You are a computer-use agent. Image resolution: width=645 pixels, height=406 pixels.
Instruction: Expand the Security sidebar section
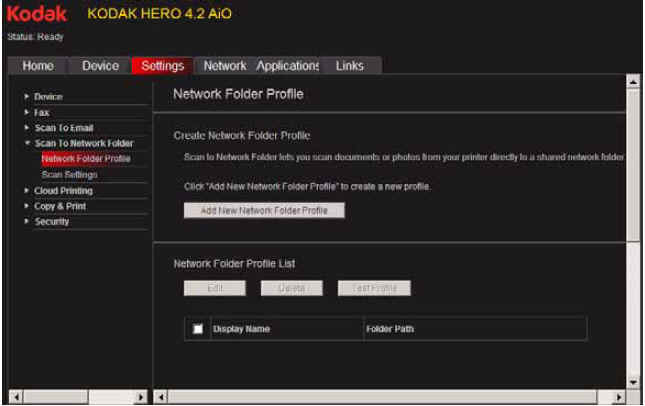[x=51, y=221]
